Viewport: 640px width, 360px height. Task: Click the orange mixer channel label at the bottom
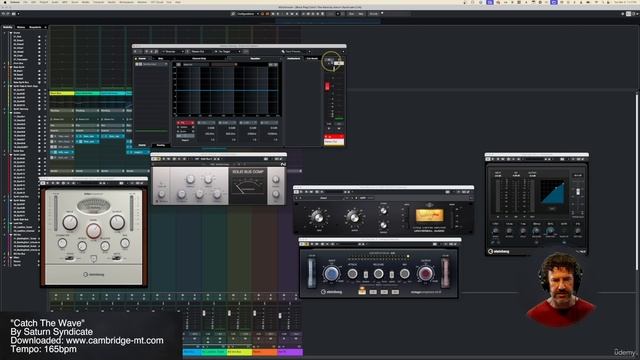tap(264, 352)
